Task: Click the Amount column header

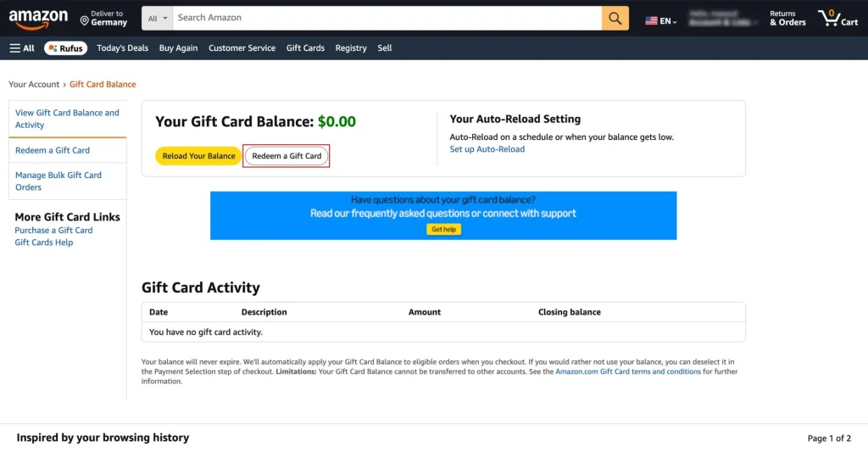Action: 425,312
